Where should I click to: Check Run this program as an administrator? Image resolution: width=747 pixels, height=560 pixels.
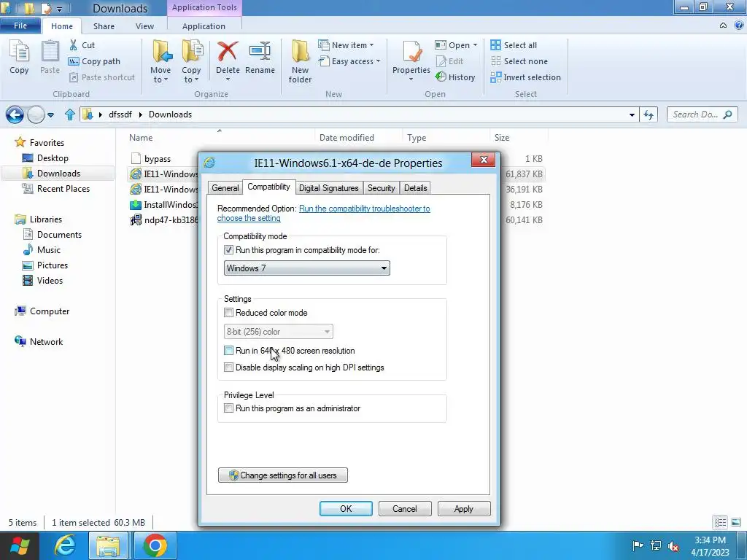click(228, 408)
